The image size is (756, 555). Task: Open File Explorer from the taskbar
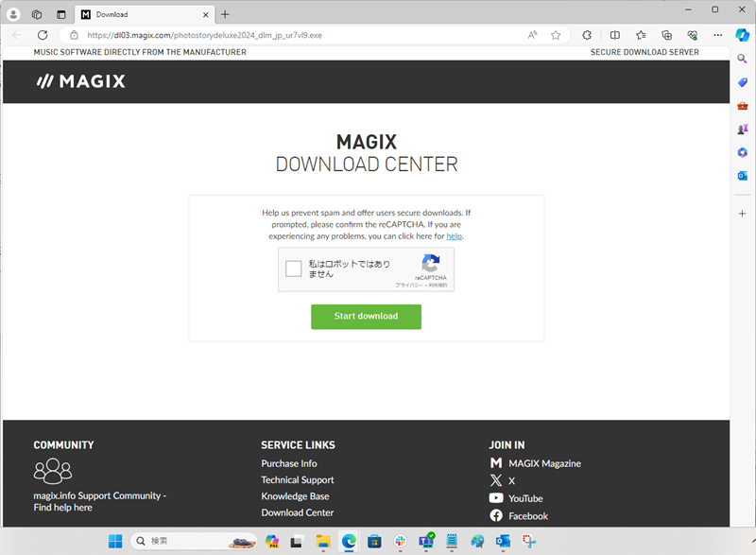point(322,541)
